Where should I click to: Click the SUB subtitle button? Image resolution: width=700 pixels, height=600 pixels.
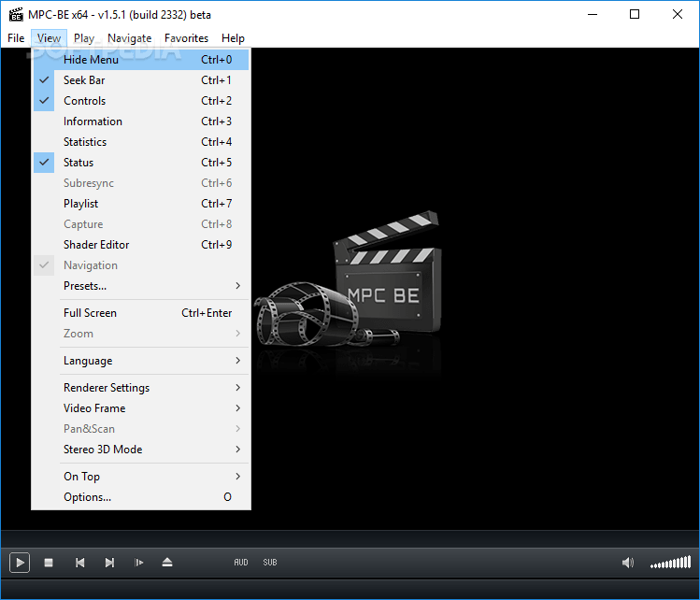pos(270,563)
